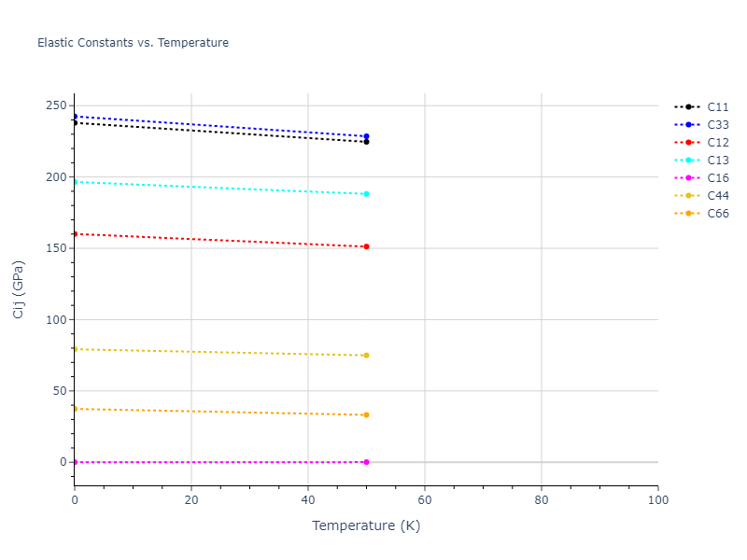Toggle C44 trace visibility

717,196
